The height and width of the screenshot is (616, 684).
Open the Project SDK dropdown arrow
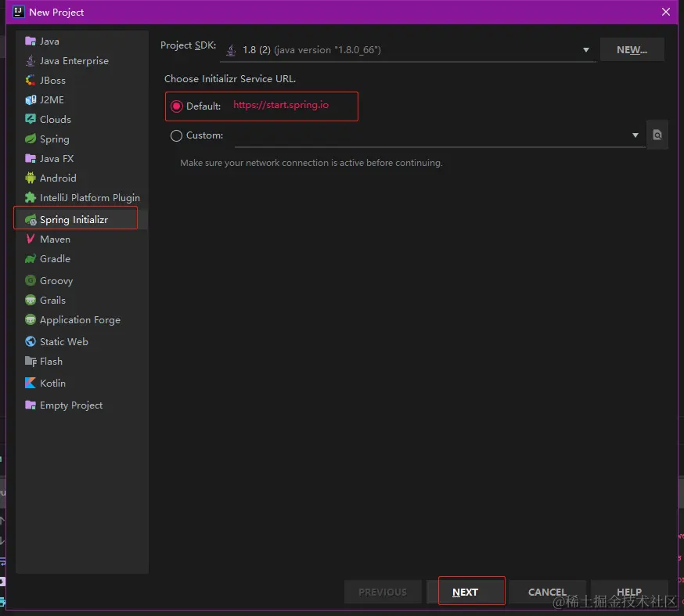click(586, 50)
